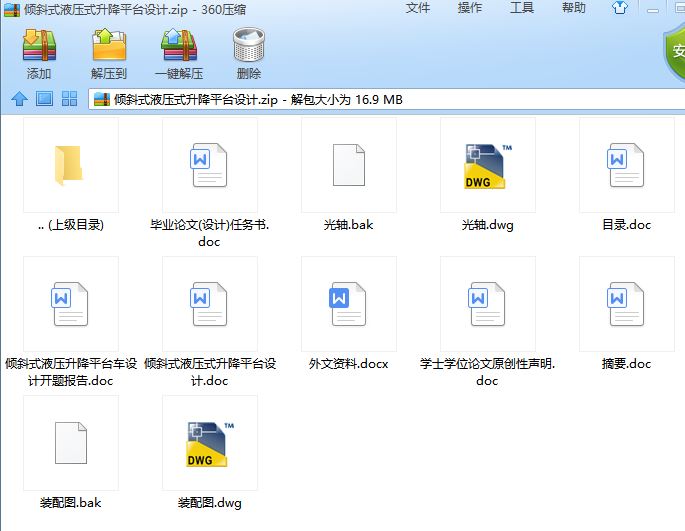This screenshot has height=531, width=685.
Task: Minimize the 360压缩 window
Action: pos(653,9)
